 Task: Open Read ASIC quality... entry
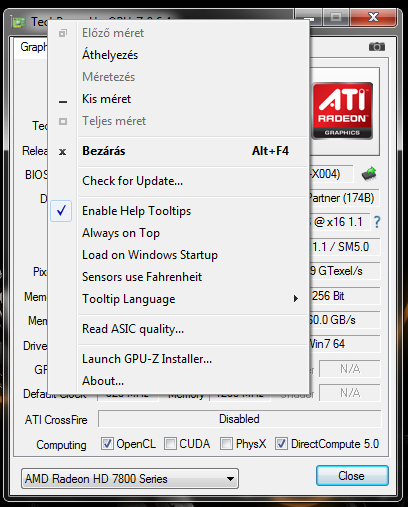(x=178, y=329)
